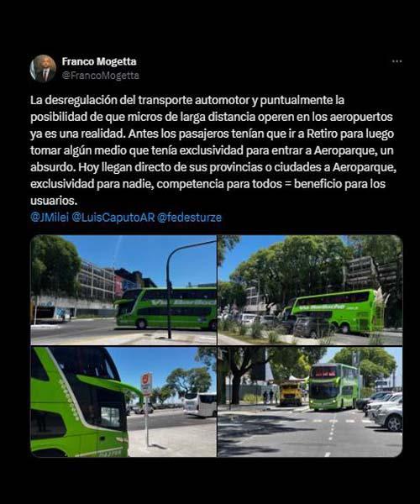This screenshot has height=504, width=420.
Task: Click the yellow truck beside the green bus
Action: [291, 393]
